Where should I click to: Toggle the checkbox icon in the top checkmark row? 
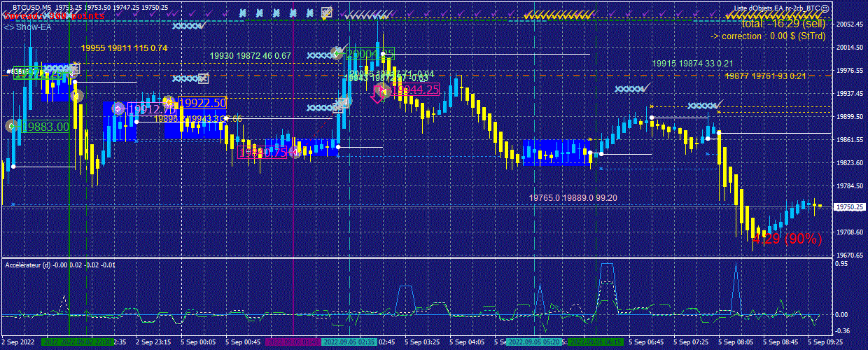point(326,12)
